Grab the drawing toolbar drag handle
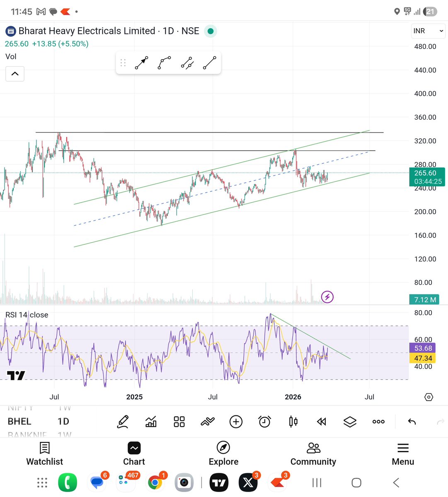Viewport: 448px width, 497px height. pos(123,63)
